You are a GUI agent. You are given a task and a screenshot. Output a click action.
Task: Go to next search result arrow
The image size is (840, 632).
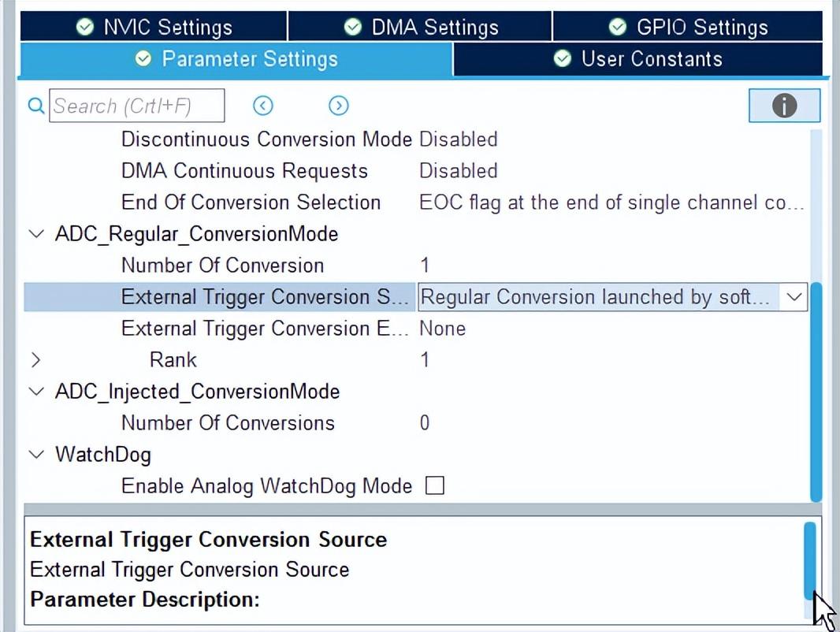pyautogui.click(x=338, y=106)
